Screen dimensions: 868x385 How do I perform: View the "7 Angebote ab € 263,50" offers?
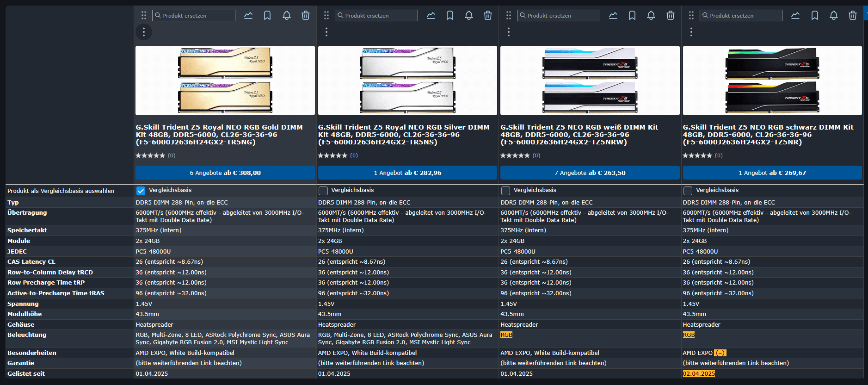pos(590,173)
